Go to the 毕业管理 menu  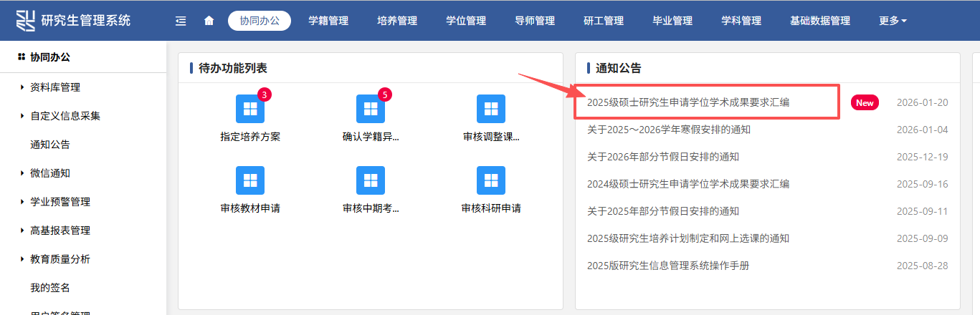point(672,21)
